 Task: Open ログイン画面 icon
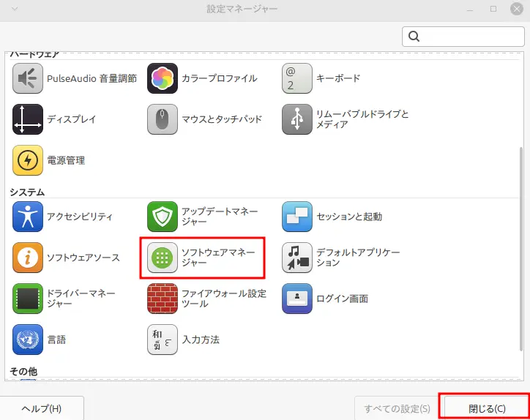click(x=297, y=299)
